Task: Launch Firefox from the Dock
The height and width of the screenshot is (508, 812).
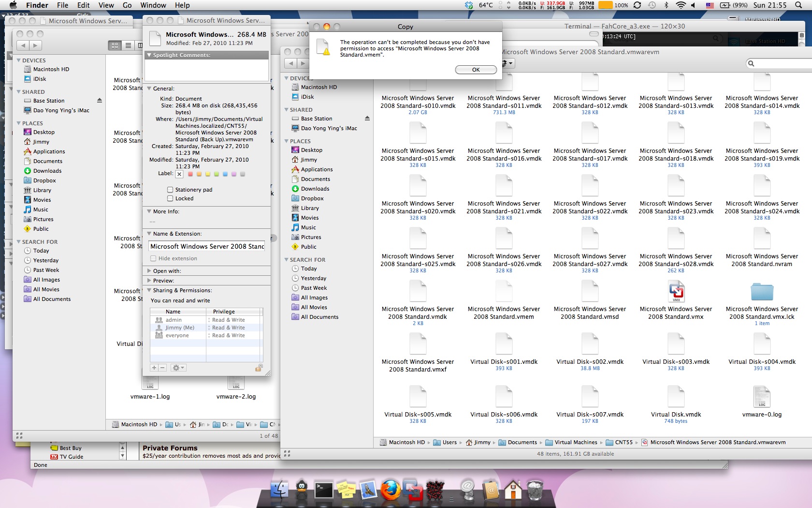Action: (x=391, y=490)
